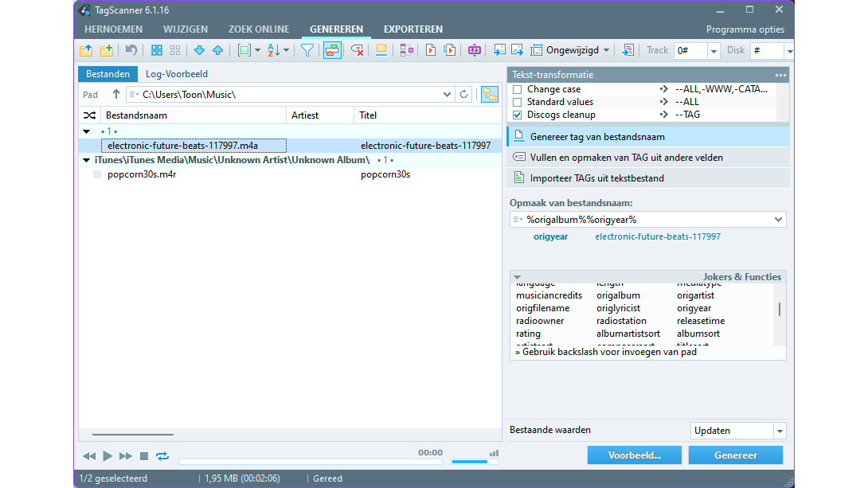This screenshot has width=868, height=488.
Task: Click the shuffle icon above the file columns
Action: (x=90, y=115)
